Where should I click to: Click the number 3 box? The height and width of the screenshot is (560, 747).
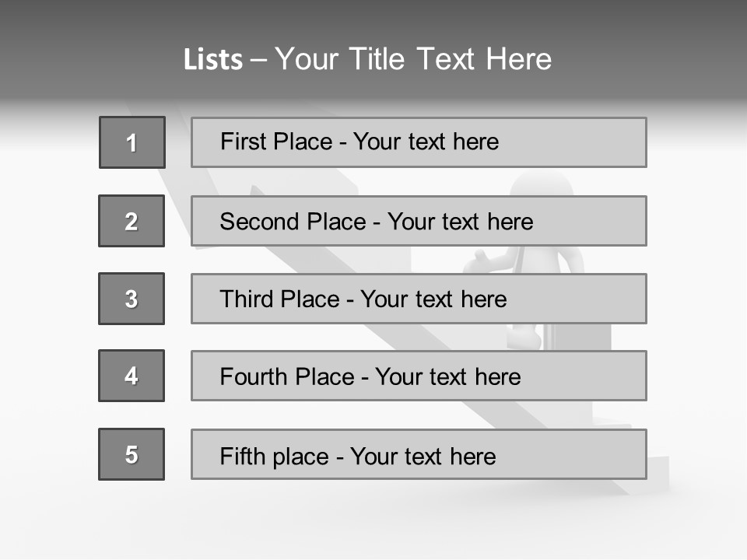tap(132, 299)
